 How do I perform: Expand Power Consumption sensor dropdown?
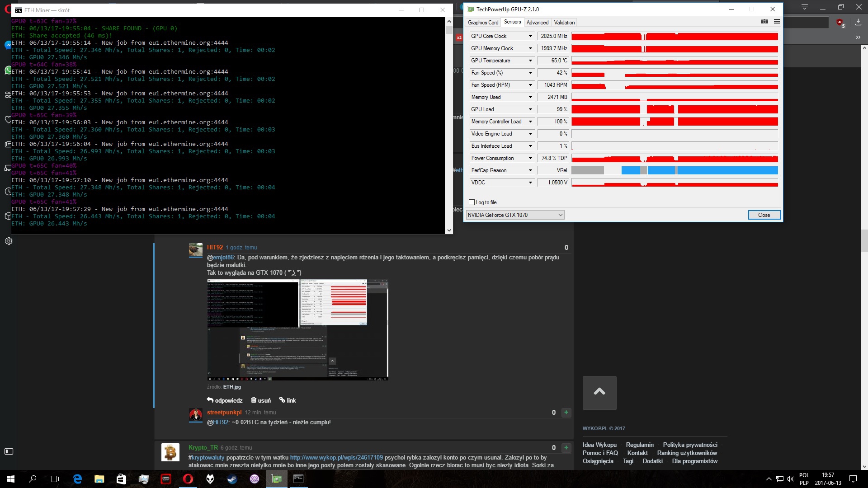point(530,158)
